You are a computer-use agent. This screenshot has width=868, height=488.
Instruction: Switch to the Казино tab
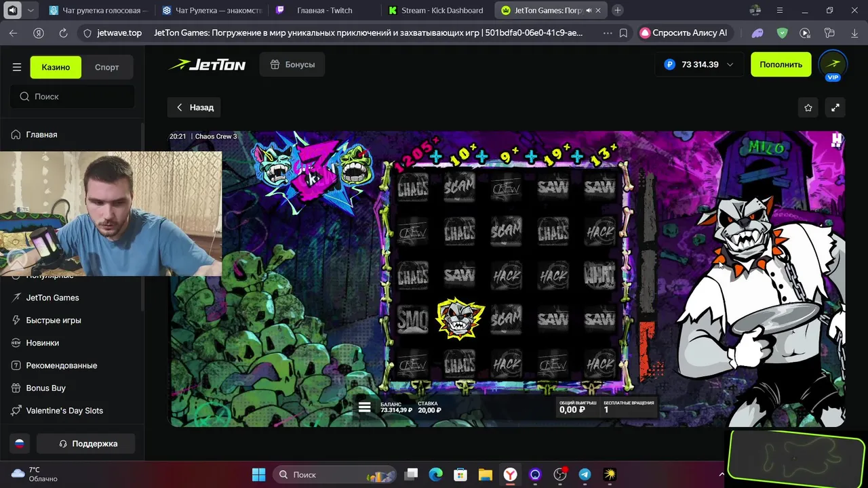[x=56, y=67]
